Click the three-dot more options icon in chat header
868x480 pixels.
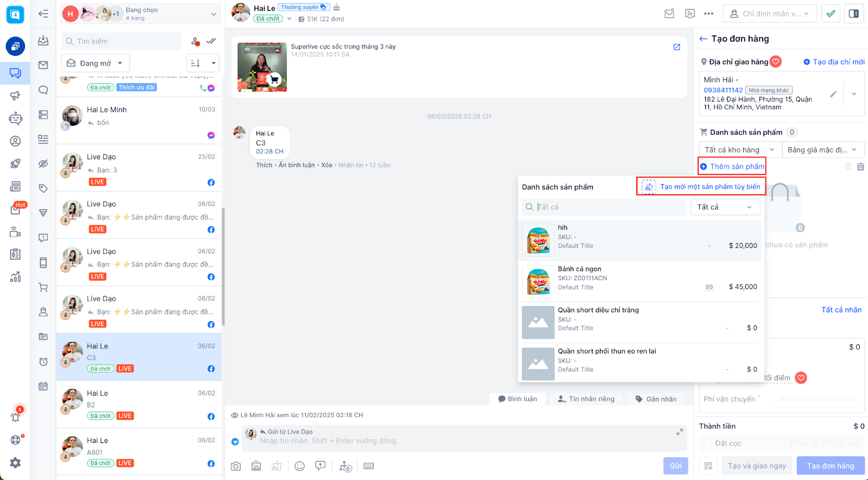pyautogui.click(x=709, y=14)
